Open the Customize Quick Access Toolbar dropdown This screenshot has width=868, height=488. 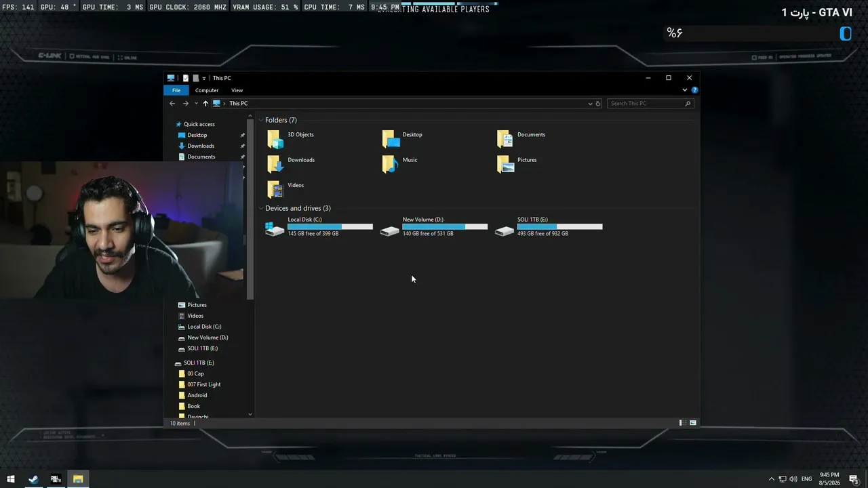pos(204,78)
